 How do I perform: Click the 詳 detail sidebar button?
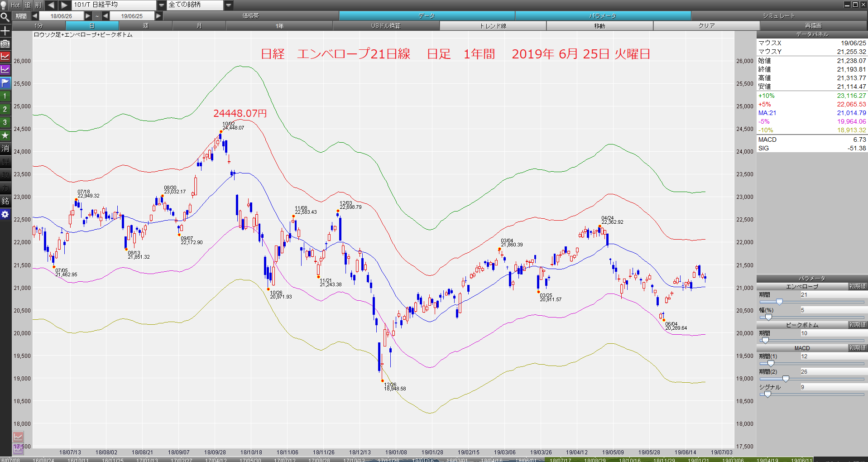coord(5,162)
